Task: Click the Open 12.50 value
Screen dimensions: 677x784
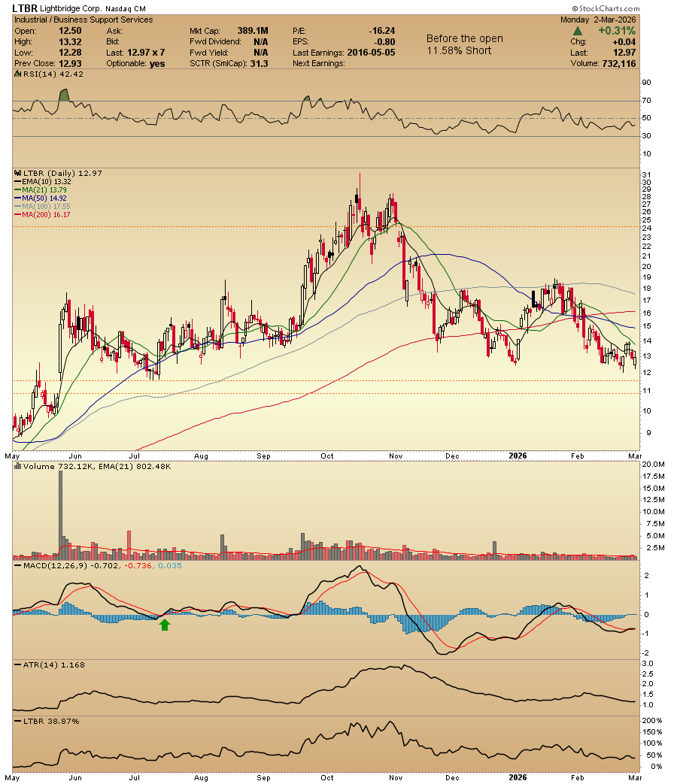Action: 70,31
